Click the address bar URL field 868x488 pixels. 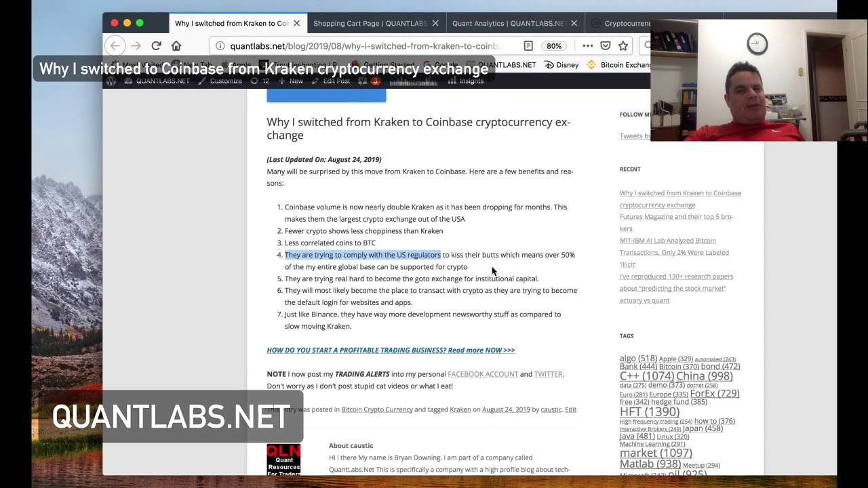(365, 46)
